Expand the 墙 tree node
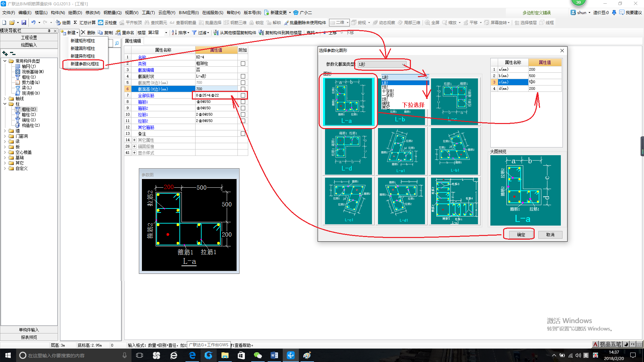Image resolution: width=644 pixels, height=362 pixels. (x=5, y=131)
